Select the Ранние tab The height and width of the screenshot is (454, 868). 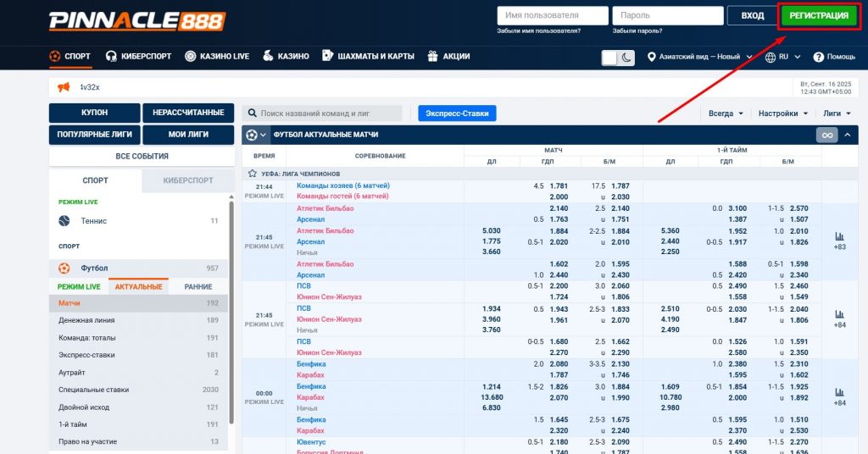(198, 286)
